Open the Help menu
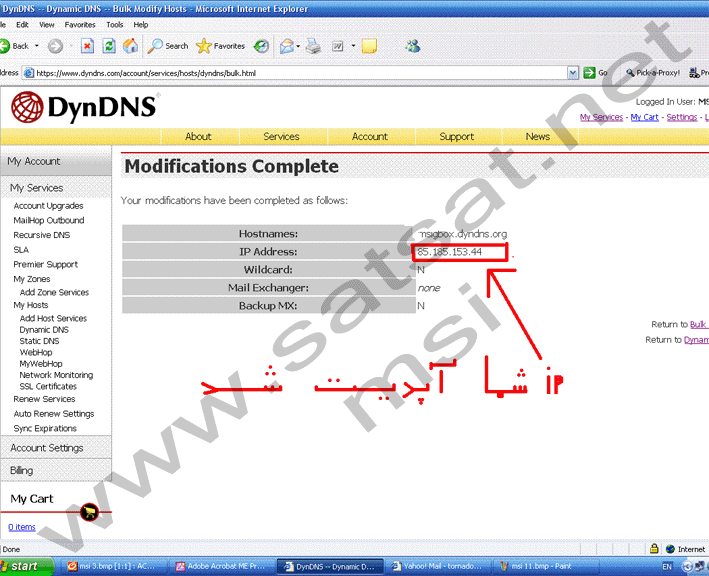 141,25
